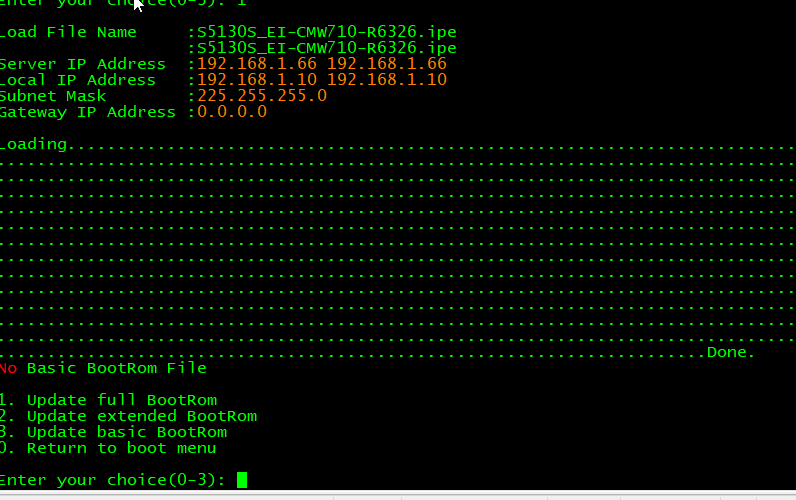
Task: Click the first S5130S_EI-CMW710-R6326.ipe file name
Action: [x=326, y=32]
